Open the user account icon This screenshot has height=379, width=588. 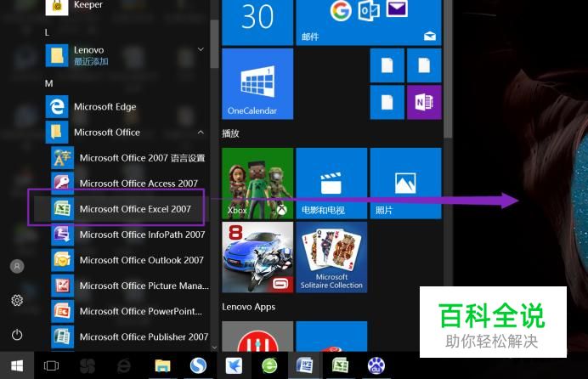17,266
